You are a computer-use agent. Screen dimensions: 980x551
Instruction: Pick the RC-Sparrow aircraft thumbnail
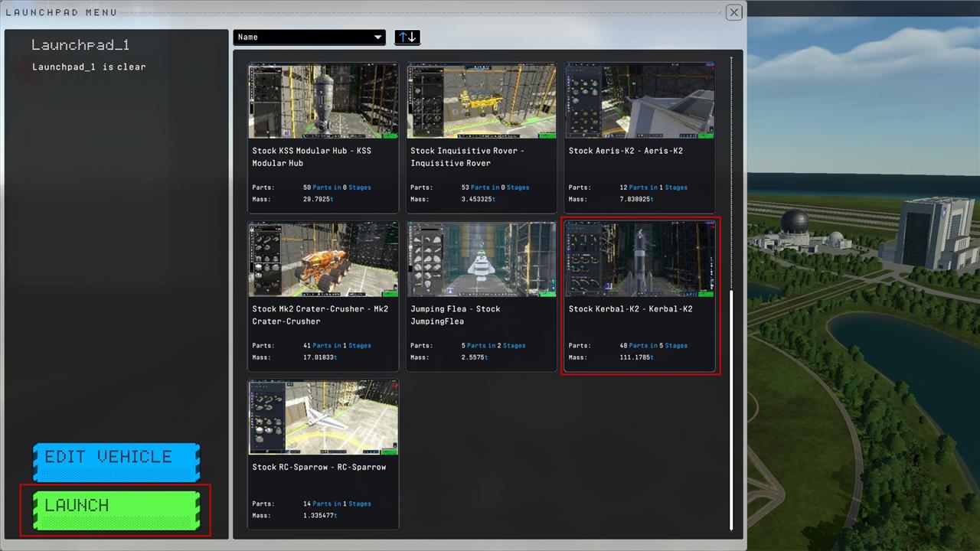[x=323, y=418]
